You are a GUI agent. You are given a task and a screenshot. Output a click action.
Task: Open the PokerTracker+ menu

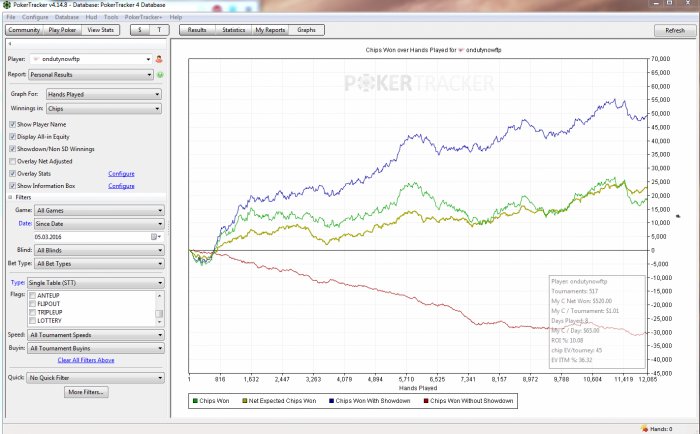click(143, 17)
